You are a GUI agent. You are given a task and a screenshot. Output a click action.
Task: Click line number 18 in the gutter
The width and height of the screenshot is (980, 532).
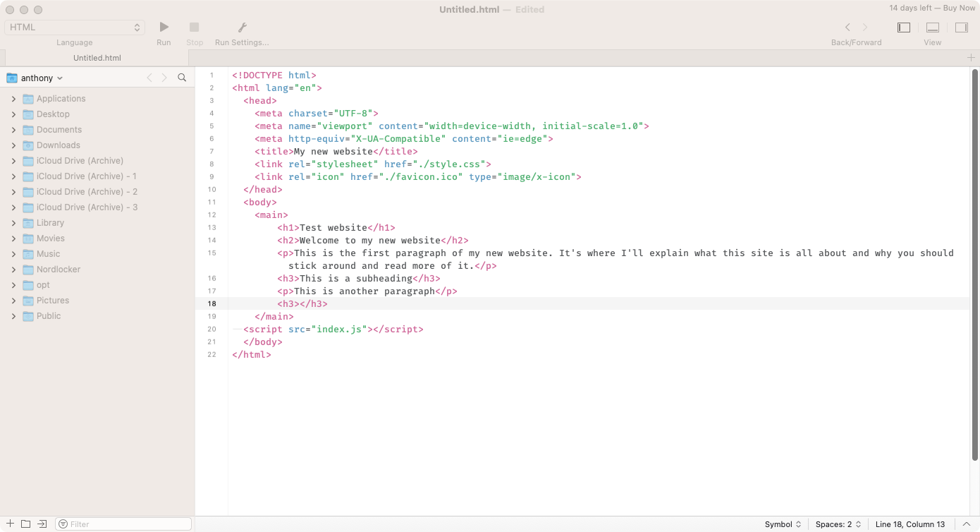[x=212, y=304]
